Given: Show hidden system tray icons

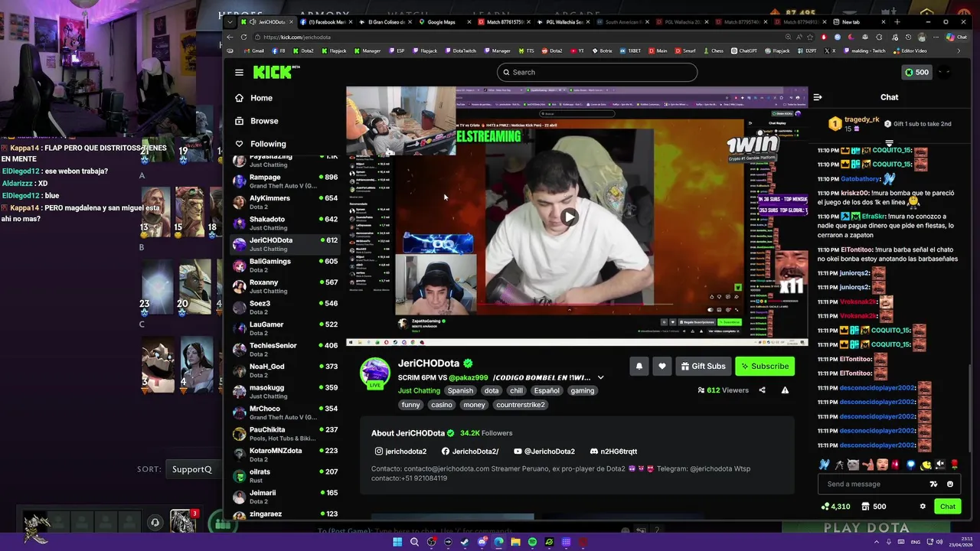Looking at the screenshot, I should [x=877, y=542].
